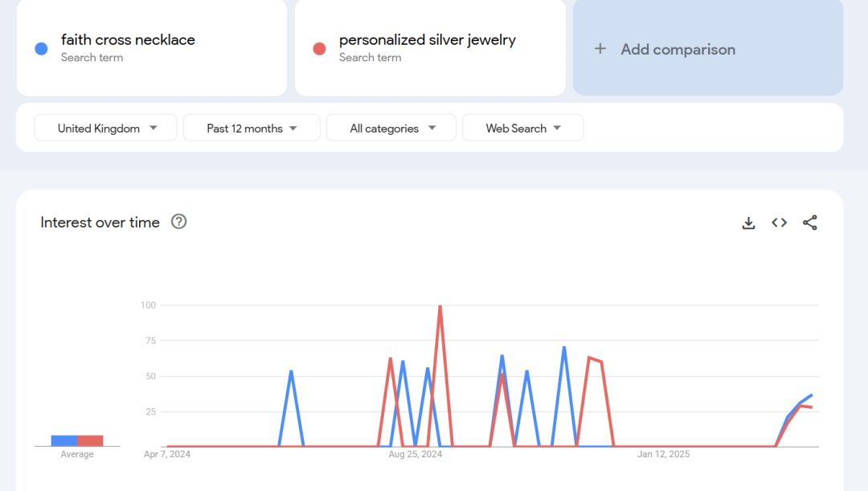
Task: Click the plus icon in Add comparison
Action: coord(600,49)
